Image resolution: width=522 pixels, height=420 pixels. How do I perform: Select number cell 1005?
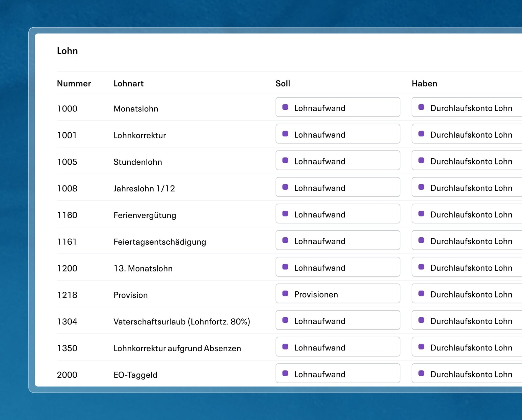[x=67, y=162]
